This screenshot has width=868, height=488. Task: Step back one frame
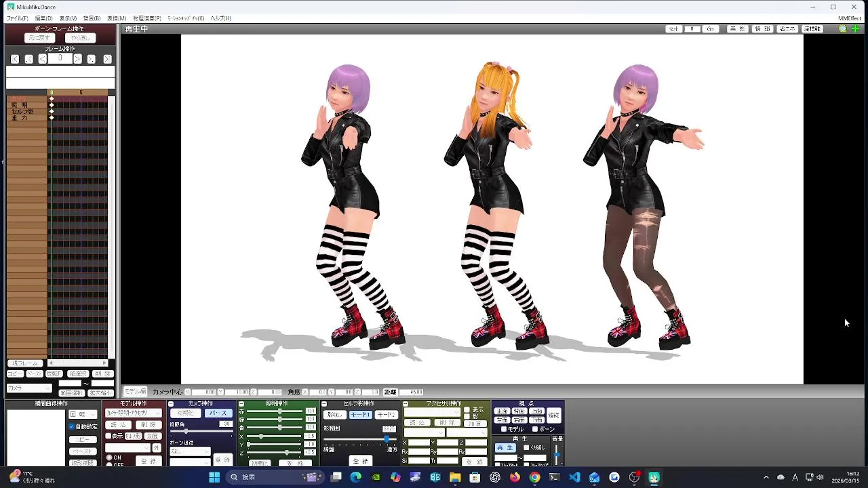tap(43, 59)
